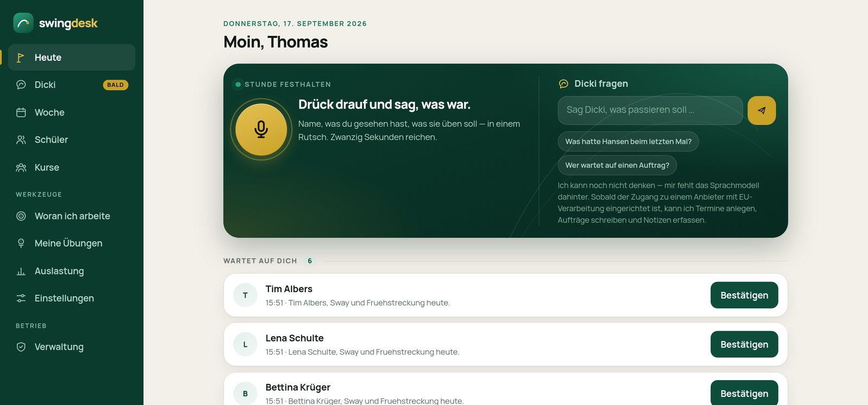
Task: Click the name Lena Schulte
Action: (x=295, y=338)
